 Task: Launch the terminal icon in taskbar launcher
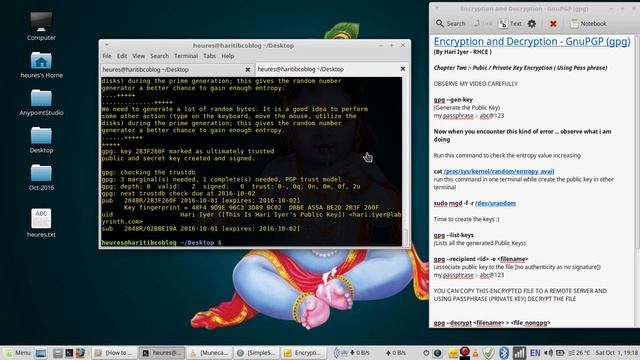click(x=69, y=353)
